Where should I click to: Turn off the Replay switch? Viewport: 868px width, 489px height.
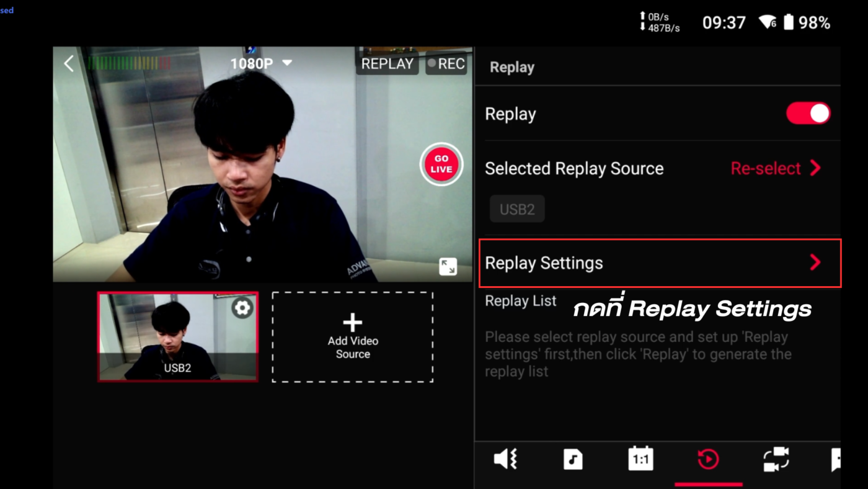click(808, 114)
